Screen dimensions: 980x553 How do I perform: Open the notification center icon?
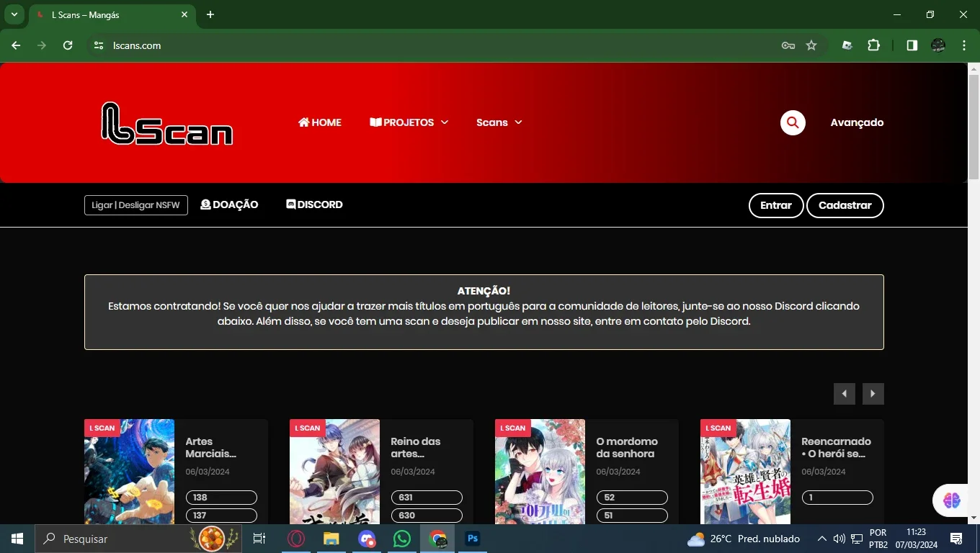pos(957,539)
